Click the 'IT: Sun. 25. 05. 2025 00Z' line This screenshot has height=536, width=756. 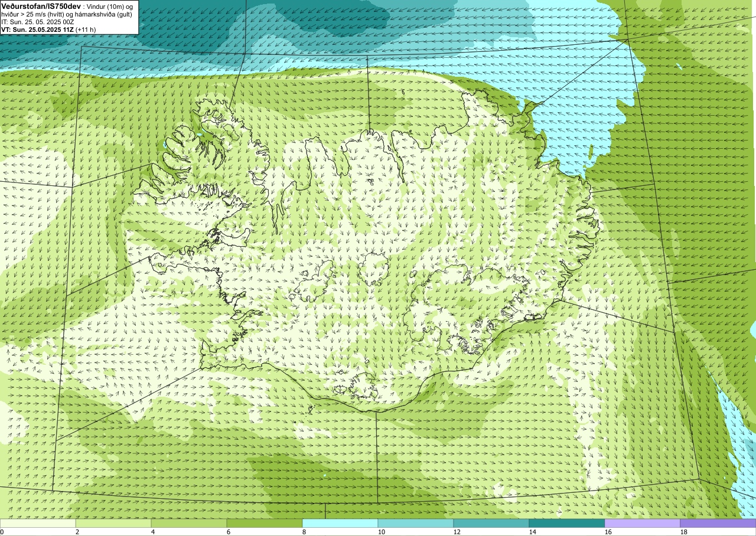coord(38,21)
